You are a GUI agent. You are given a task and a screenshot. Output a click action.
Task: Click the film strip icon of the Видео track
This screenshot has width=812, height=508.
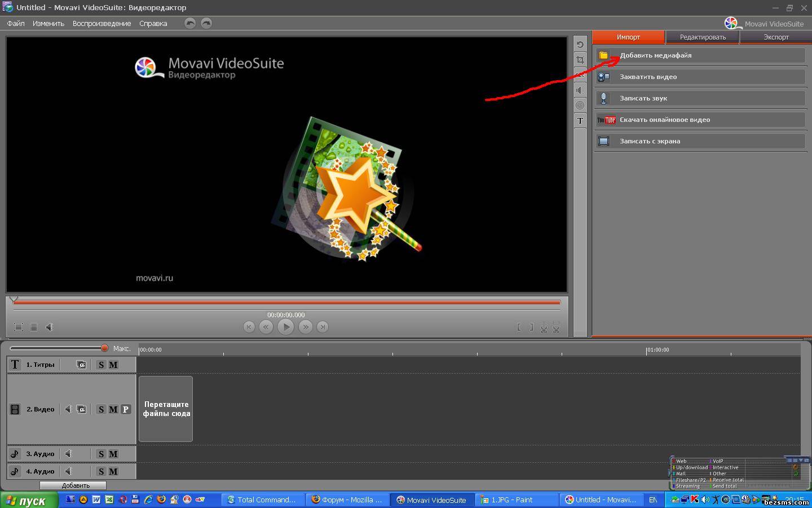pos(15,409)
